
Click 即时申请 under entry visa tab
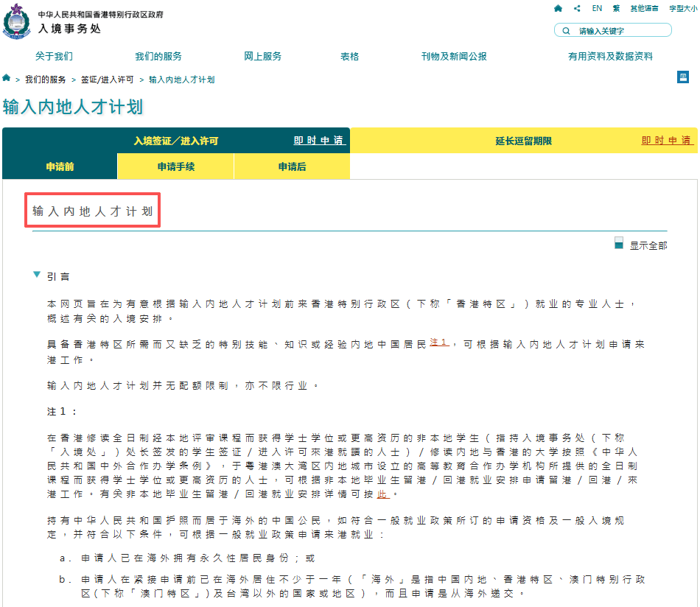(319, 141)
